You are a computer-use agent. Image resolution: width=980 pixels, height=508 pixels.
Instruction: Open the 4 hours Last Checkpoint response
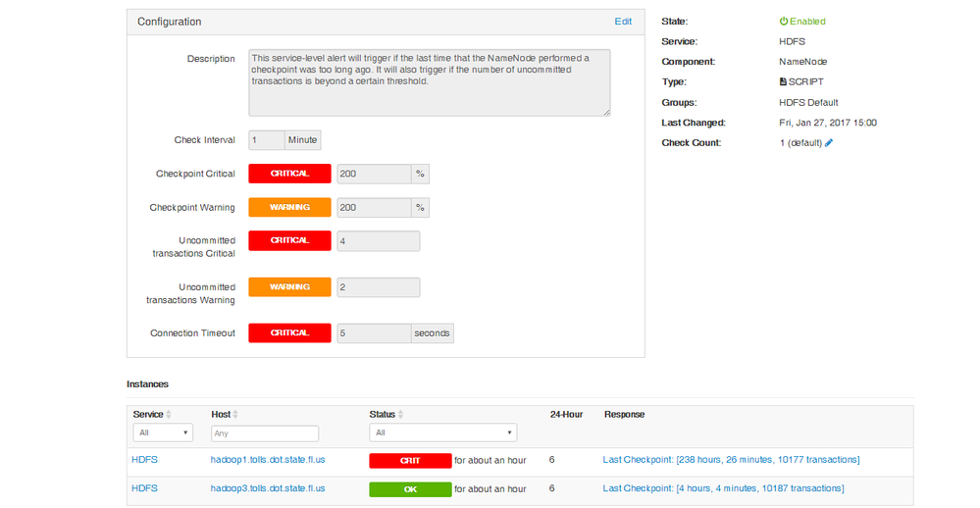click(x=723, y=488)
